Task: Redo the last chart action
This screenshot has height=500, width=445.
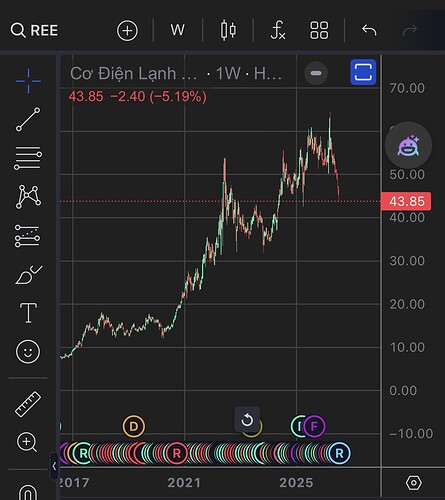Action: (410, 30)
